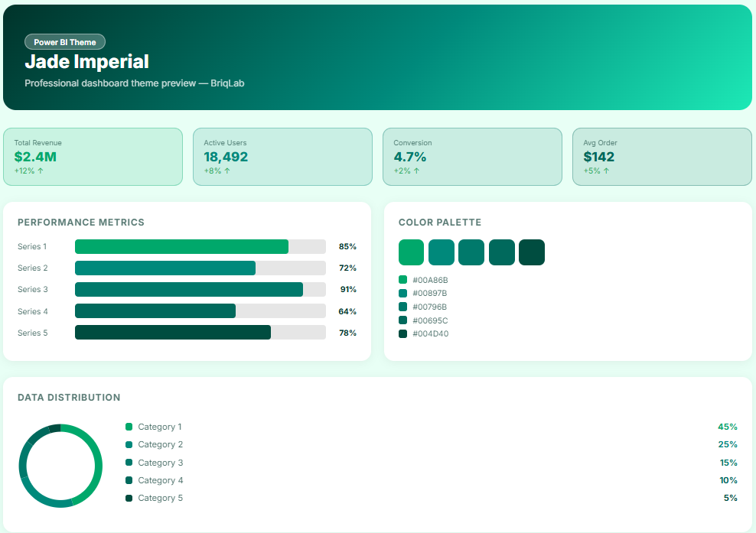Image resolution: width=756 pixels, height=533 pixels.
Task: Pick the first bright green palette swatch
Action: 411,252
